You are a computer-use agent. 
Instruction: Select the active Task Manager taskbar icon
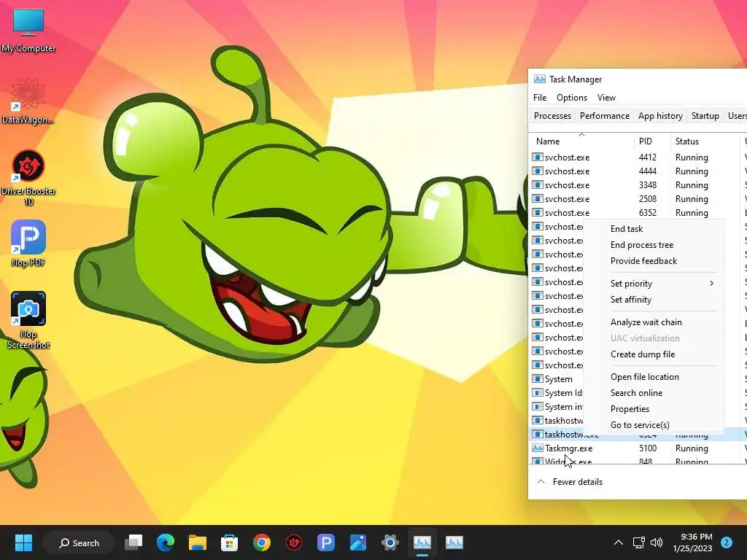(x=422, y=542)
